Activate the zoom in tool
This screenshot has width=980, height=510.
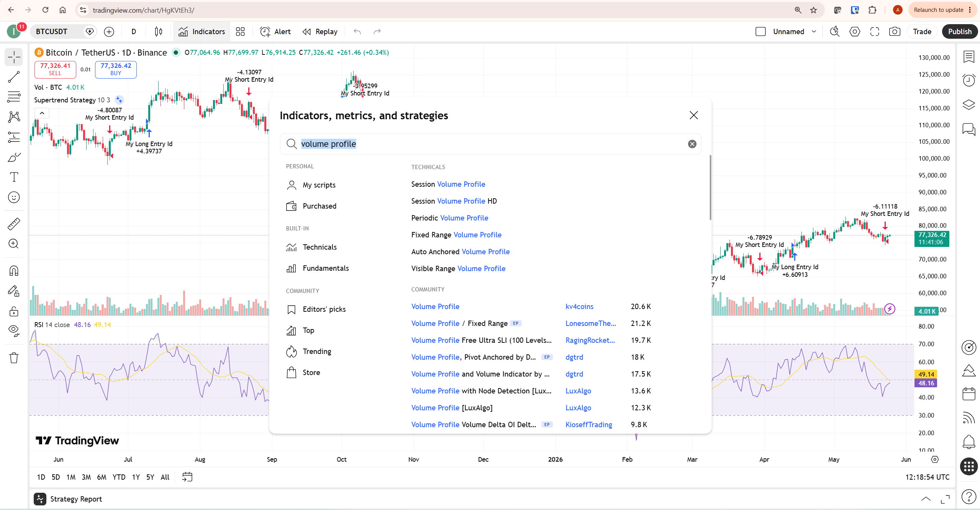point(14,243)
